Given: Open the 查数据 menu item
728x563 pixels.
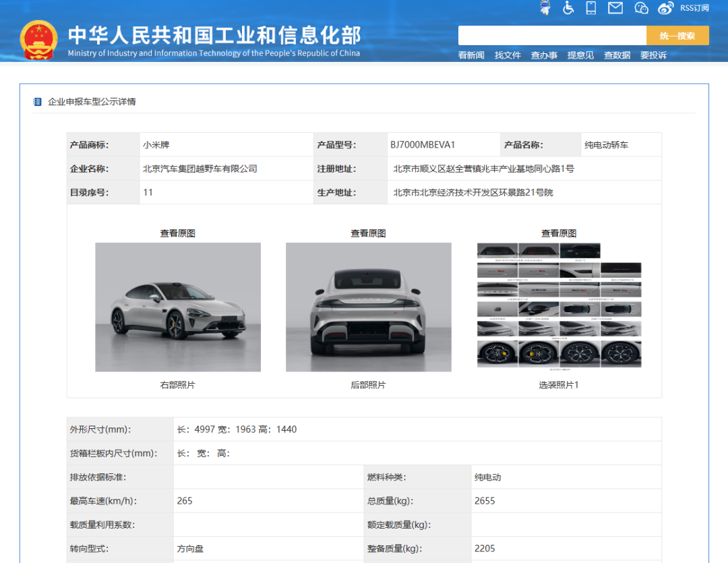Looking at the screenshot, I should [617, 55].
